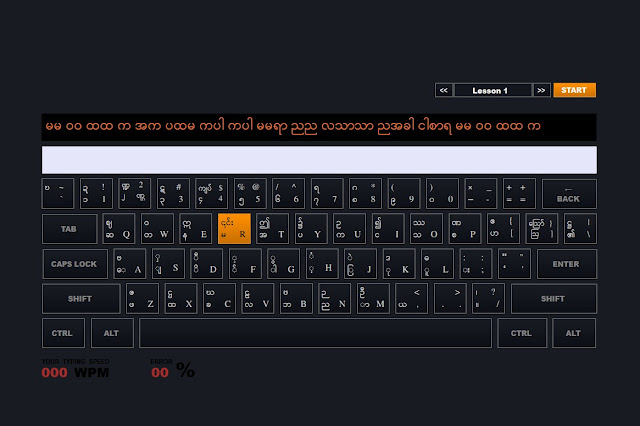
Task: Click the on-screen Z key
Action: (142, 299)
